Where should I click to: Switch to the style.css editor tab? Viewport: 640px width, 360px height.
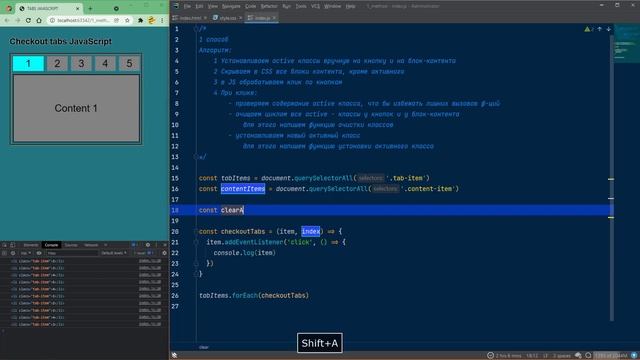click(x=227, y=18)
